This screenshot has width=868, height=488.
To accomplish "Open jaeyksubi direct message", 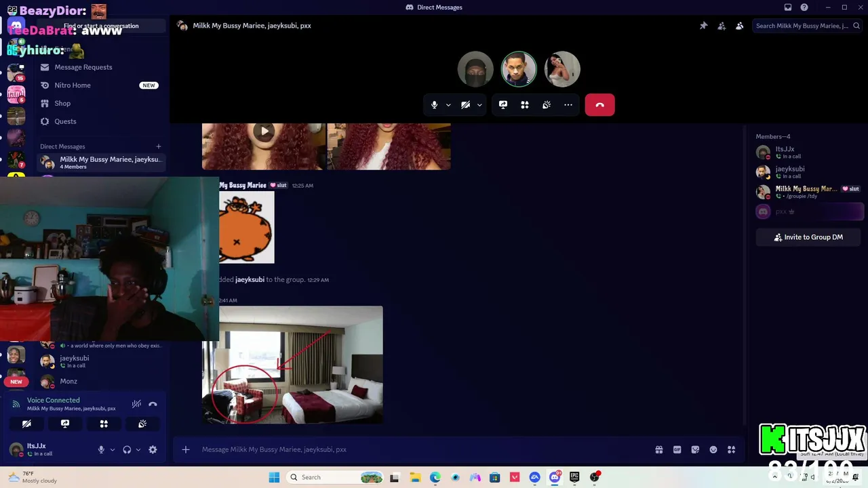I will point(100,361).
